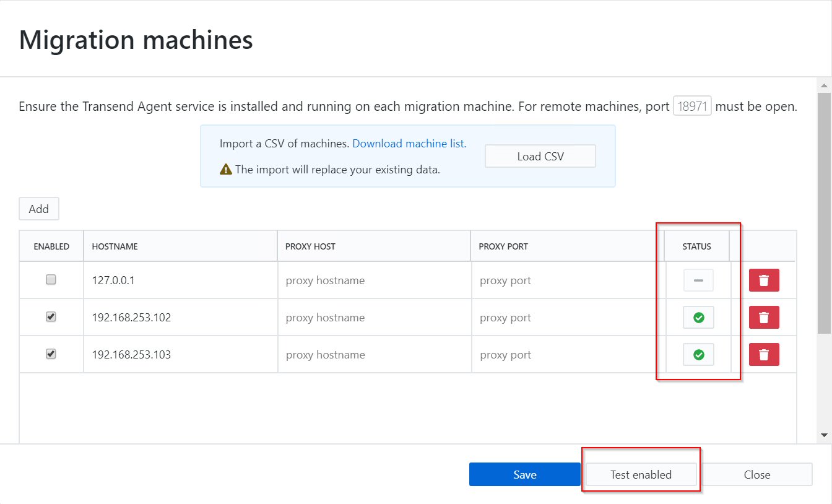Close the Migration machines dialog
This screenshot has width=832, height=504.
pos(757,474)
